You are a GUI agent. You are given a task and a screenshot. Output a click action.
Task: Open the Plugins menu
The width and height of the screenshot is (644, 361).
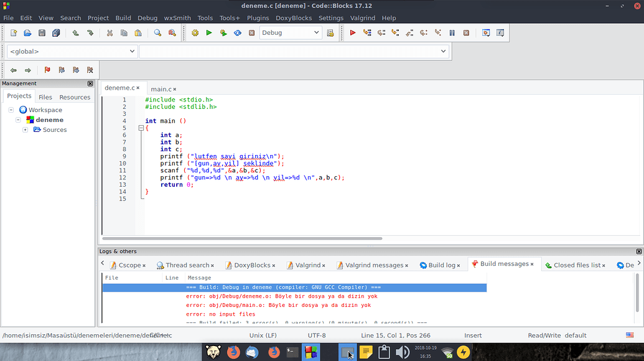coord(258,18)
